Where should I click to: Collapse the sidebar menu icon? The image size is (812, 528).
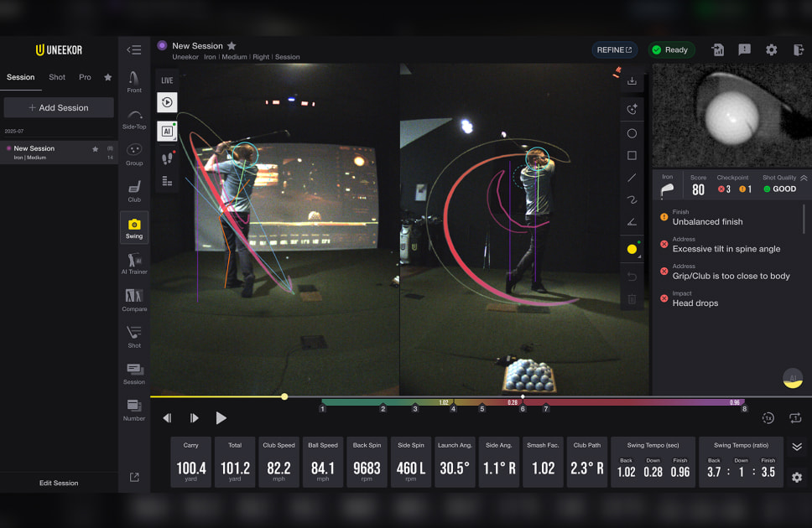pyautogui.click(x=134, y=49)
